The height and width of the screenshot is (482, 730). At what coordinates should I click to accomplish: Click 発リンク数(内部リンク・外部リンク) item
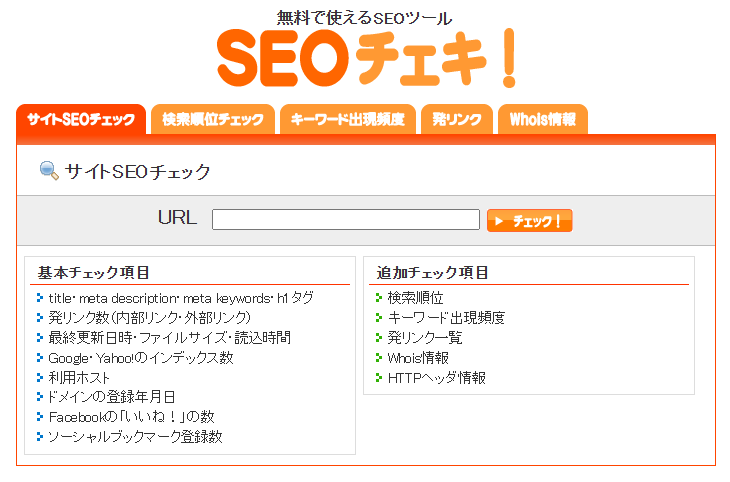(x=149, y=318)
